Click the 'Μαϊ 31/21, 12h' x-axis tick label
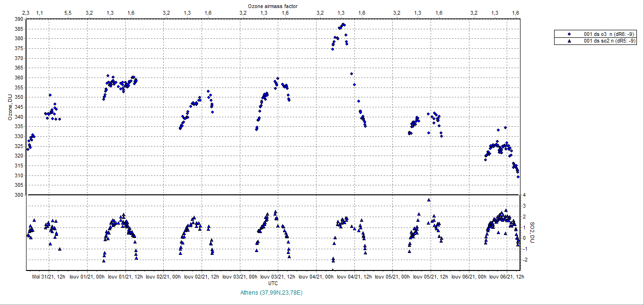The image size is (644, 305). coord(49,277)
